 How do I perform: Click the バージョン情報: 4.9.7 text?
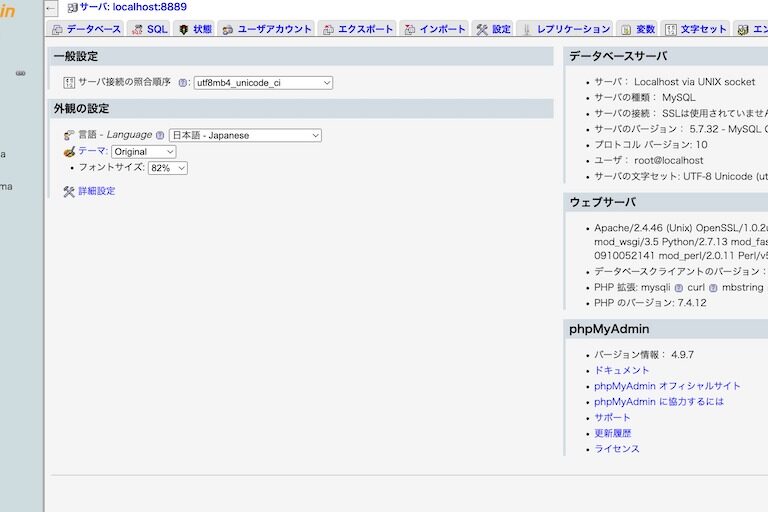[644, 355]
